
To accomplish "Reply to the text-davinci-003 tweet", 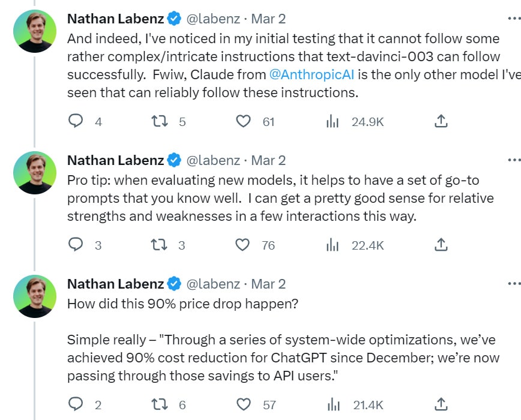I will coord(76,122).
